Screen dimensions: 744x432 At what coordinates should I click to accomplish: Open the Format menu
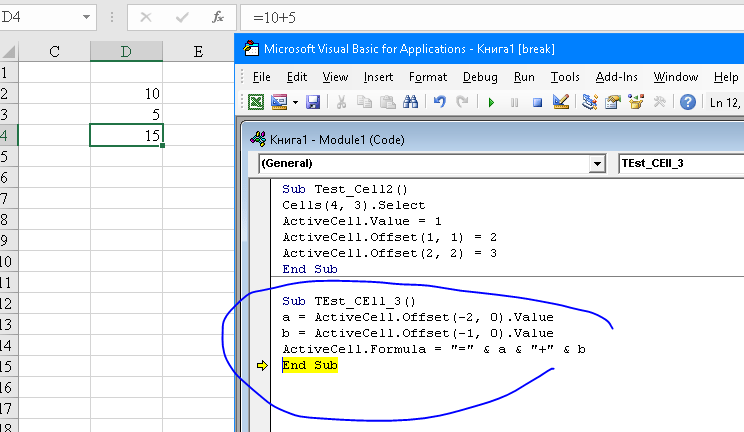point(428,77)
